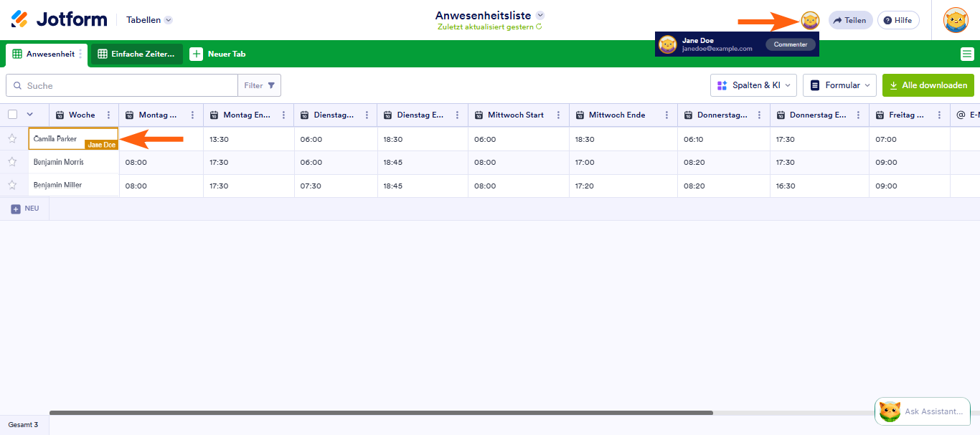Image resolution: width=980 pixels, height=435 pixels.
Task: Open Woche column three-dot options
Action: tap(109, 115)
